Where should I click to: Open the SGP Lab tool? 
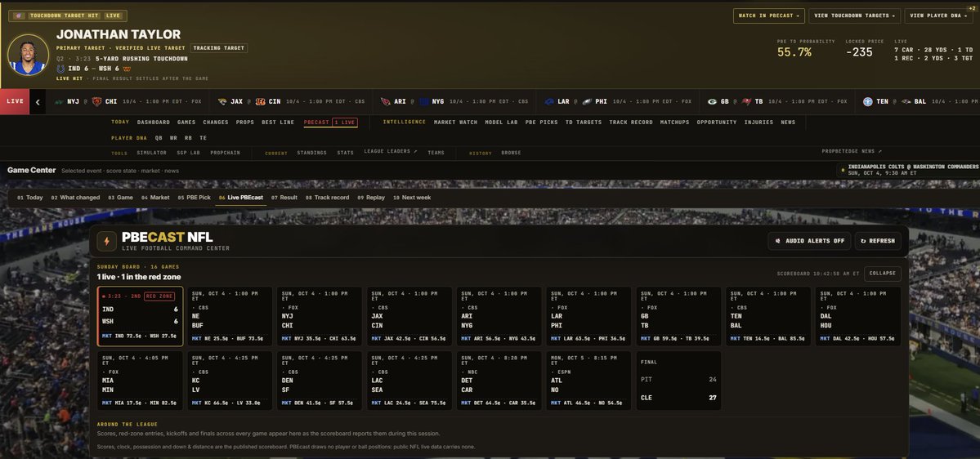(188, 153)
